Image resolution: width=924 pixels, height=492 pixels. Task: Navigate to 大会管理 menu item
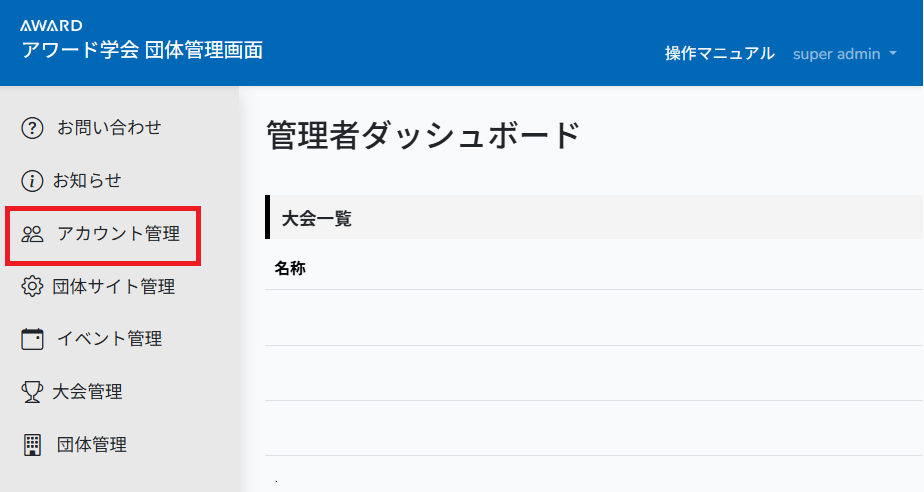(x=88, y=392)
